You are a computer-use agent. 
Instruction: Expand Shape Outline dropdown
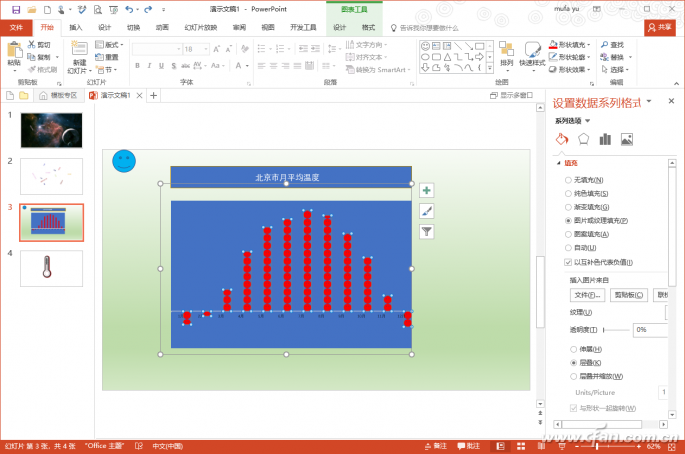tap(589, 57)
